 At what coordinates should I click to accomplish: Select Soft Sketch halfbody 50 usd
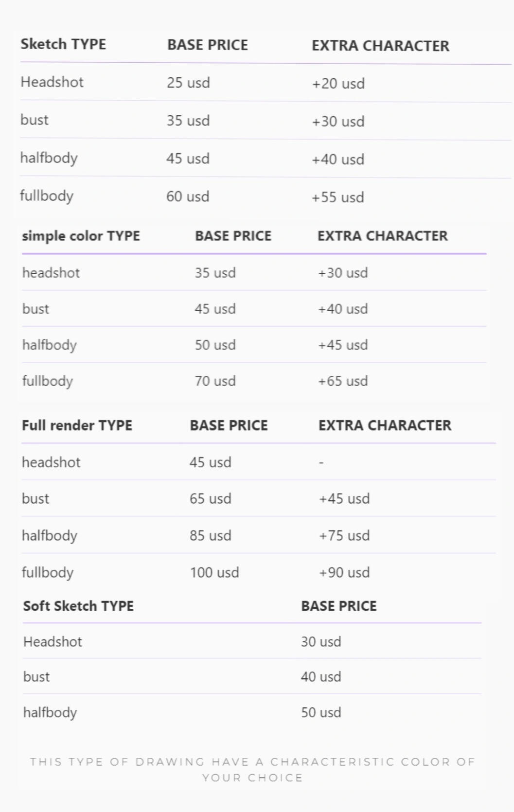tap(321, 712)
